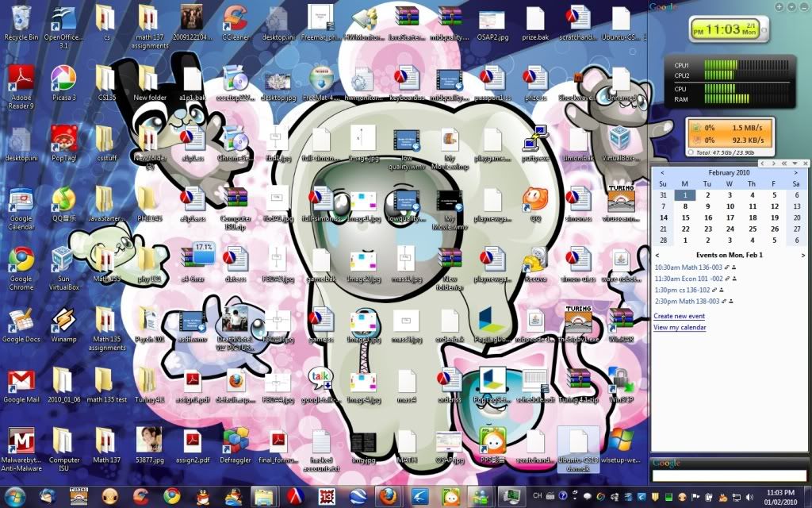Screen dimensions: 812x508
Task: Open the Recycle Bin desktop icon
Action: pos(21,23)
